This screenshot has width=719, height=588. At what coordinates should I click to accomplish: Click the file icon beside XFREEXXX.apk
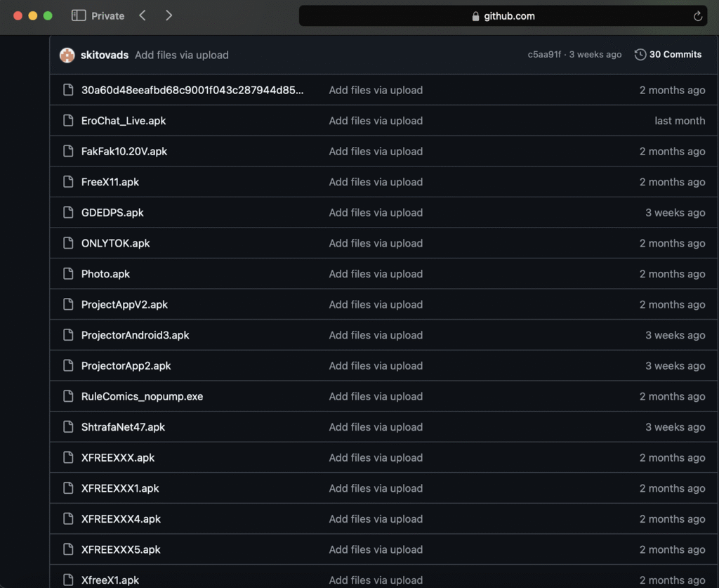pos(68,457)
